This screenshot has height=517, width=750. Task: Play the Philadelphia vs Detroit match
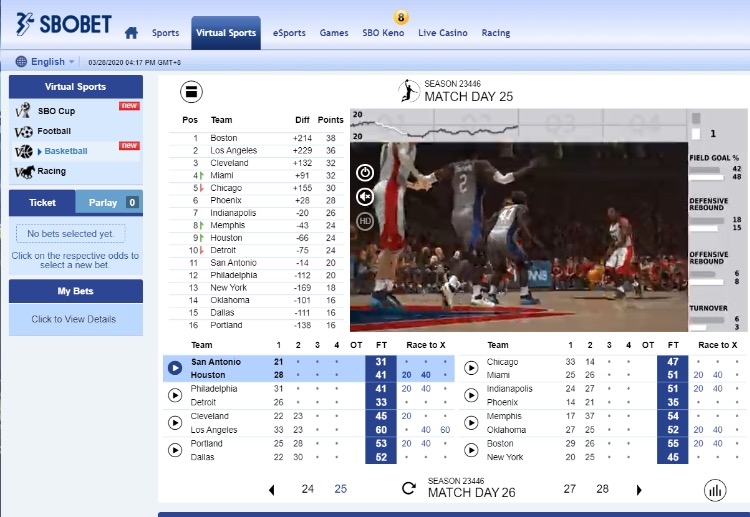click(x=175, y=395)
